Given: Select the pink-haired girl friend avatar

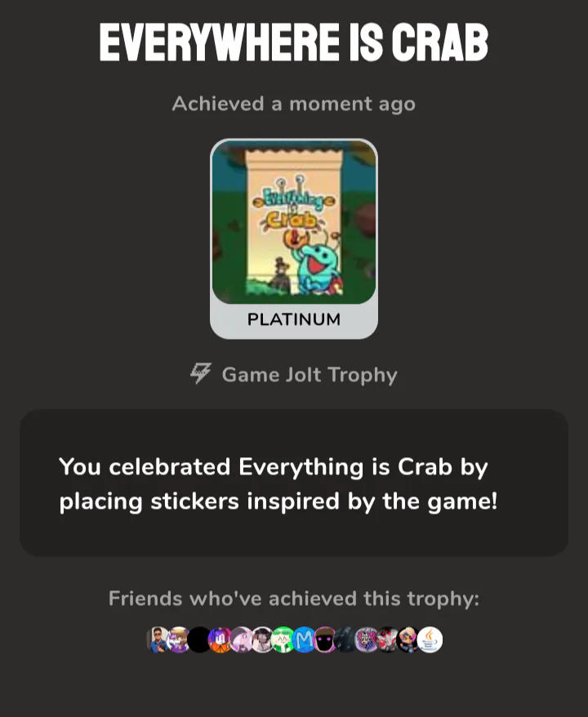Looking at the screenshot, I should [241, 639].
